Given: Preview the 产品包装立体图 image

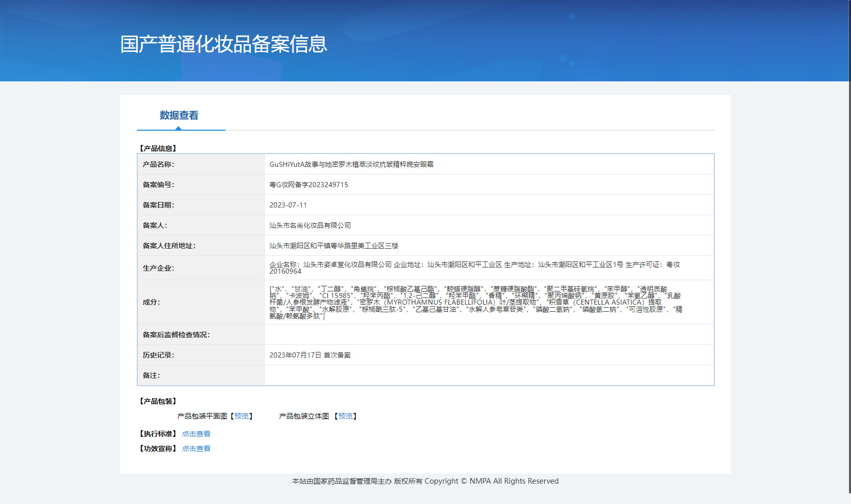Looking at the screenshot, I should tap(346, 416).
